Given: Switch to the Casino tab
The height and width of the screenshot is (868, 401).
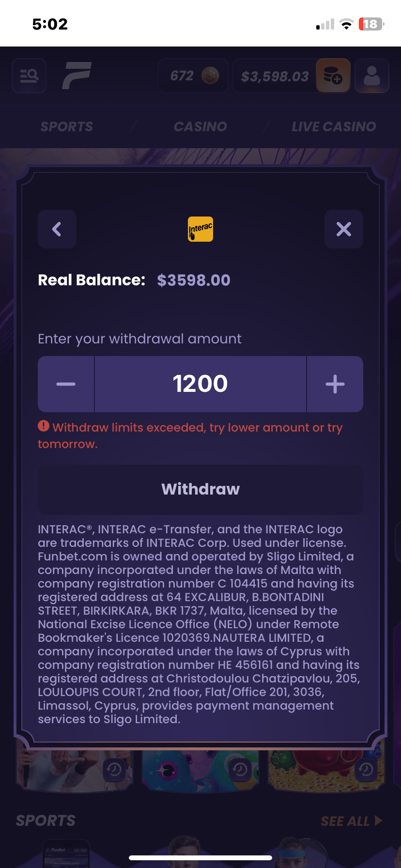Looking at the screenshot, I should (200, 127).
